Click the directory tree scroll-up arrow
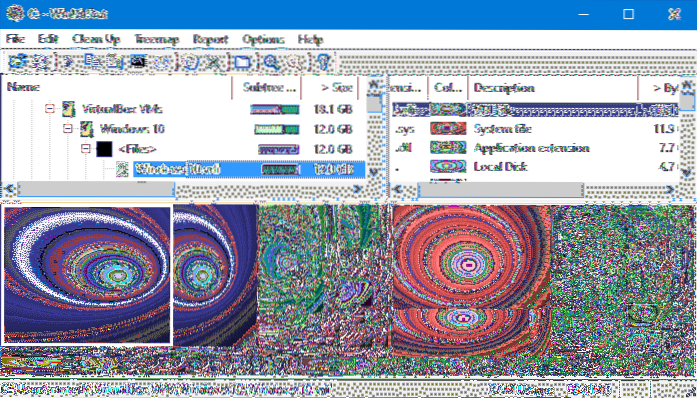This screenshot has width=697, height=398. coord(374,84)
